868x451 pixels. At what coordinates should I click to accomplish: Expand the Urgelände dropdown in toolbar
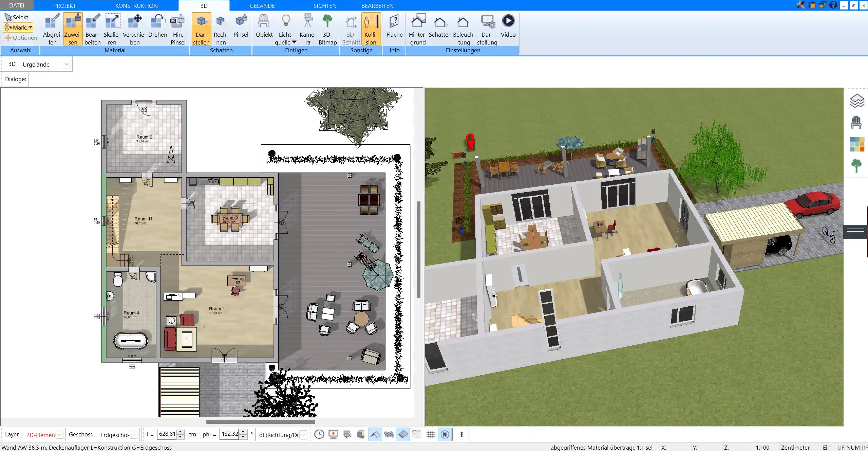click(67, 64)
